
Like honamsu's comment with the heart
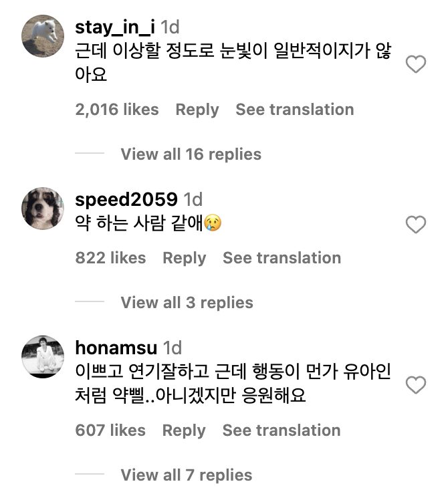(x=416, y=385)
